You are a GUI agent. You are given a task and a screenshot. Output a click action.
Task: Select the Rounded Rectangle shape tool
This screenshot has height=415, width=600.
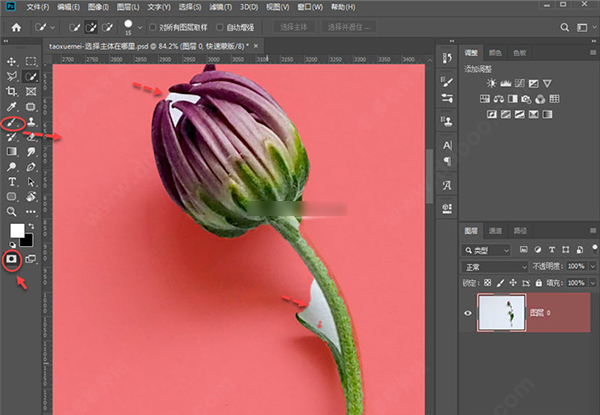[x=11, y=197]
